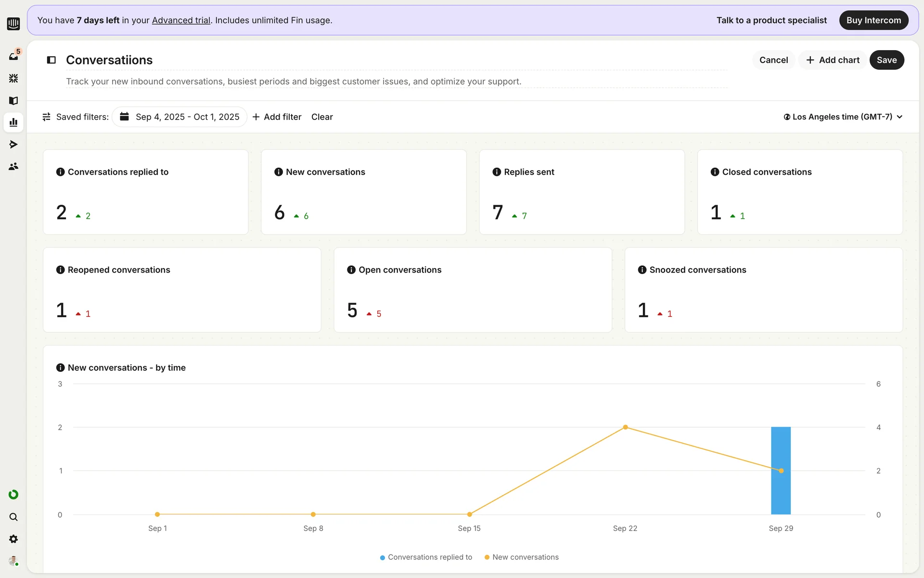The image size is (924, 578).
Task: Open the Fin AI sidebar icon
Action: pos(13,78)
